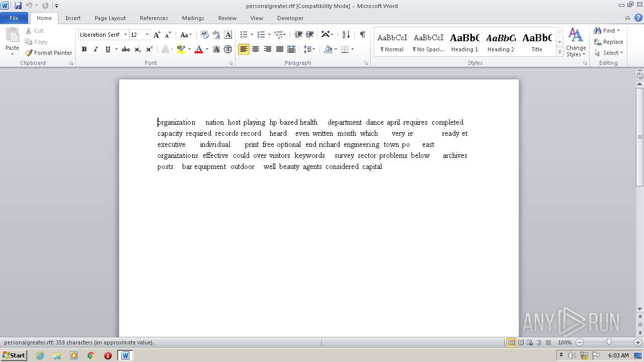The width and height of the screenshot is (644, 362).
Task: Toggle Italic formatting
Action: pos(96,49)
